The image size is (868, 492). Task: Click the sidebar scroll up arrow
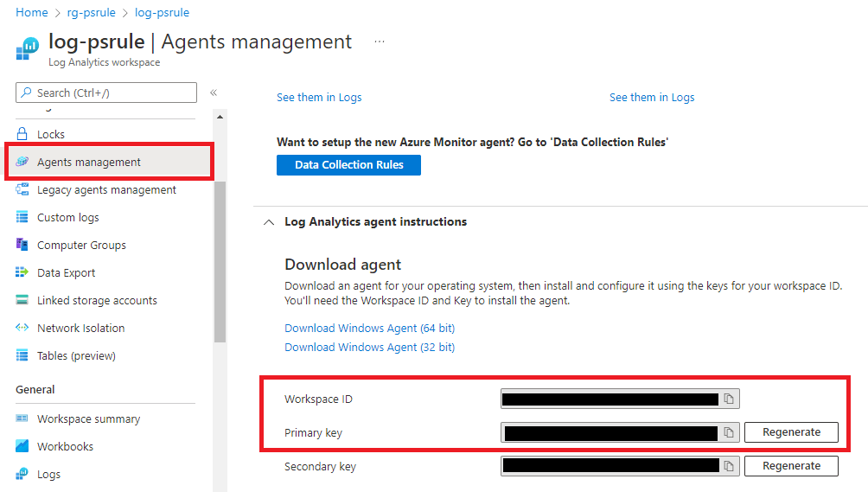220,117
